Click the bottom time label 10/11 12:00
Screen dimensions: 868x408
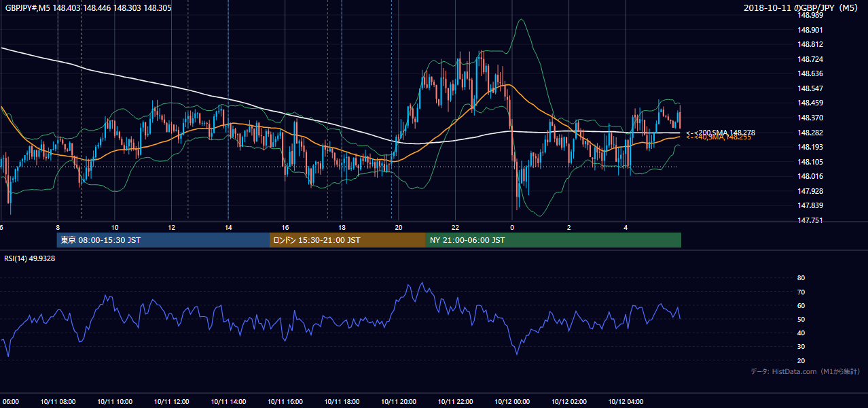(172, 402)
